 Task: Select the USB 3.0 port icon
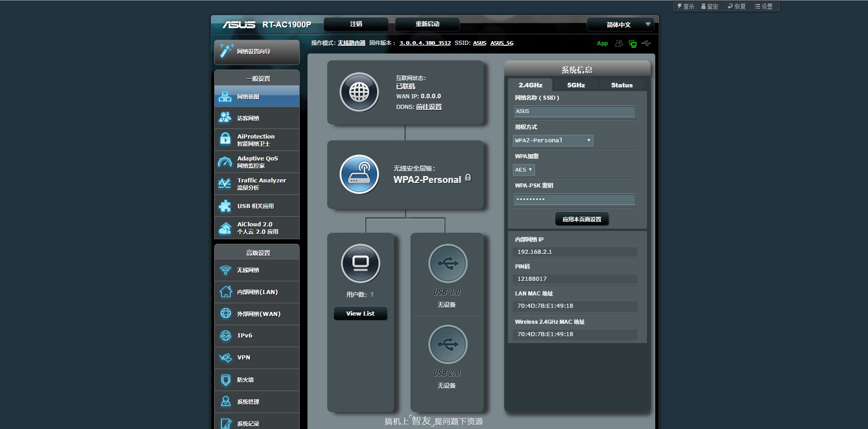point(447,263)
